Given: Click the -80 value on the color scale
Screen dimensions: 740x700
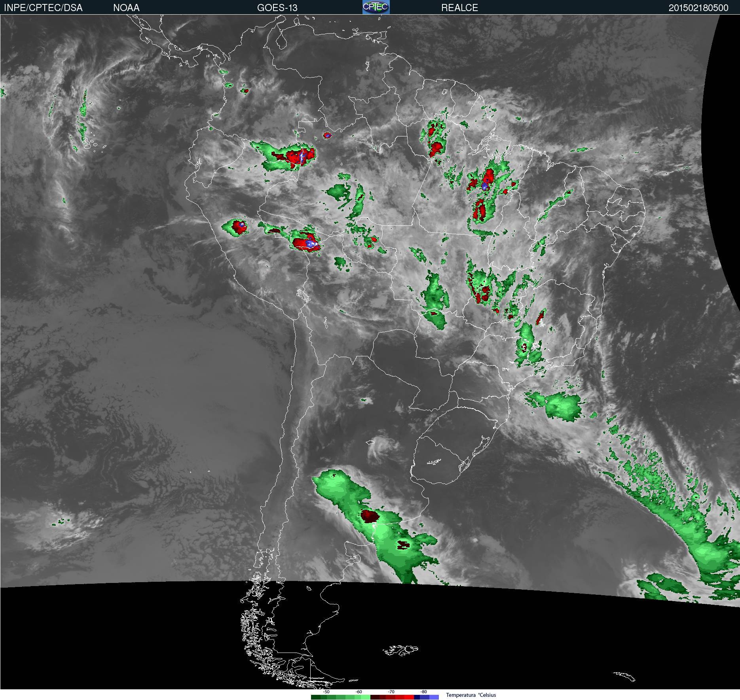Looking at the screenshot, I should [x=423, y=692].
